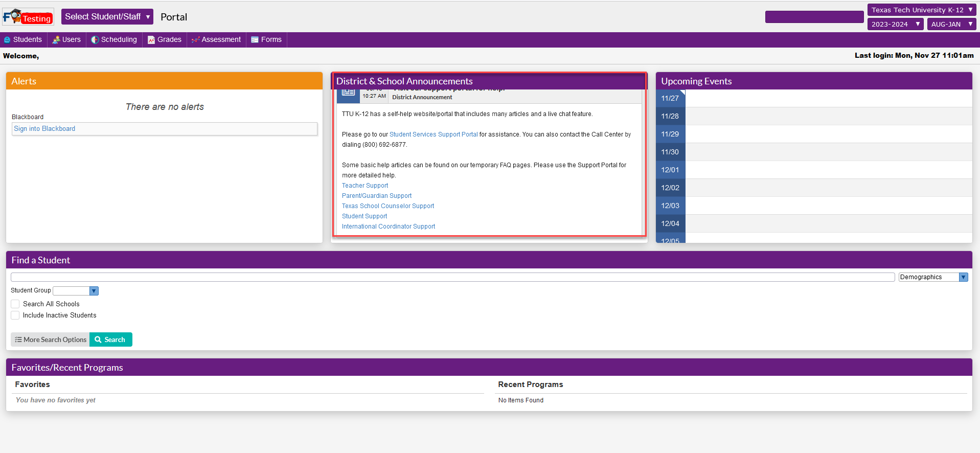980x453 pixels.
Task: Click the 'Last login' timestamp text
Action: point(914,55)
